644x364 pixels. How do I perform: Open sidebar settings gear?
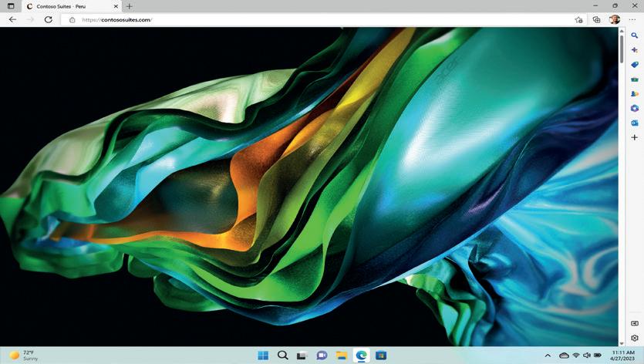(635, 338)
